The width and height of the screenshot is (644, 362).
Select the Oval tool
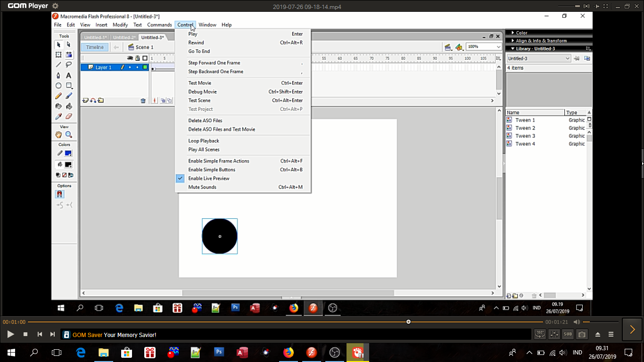58,86
